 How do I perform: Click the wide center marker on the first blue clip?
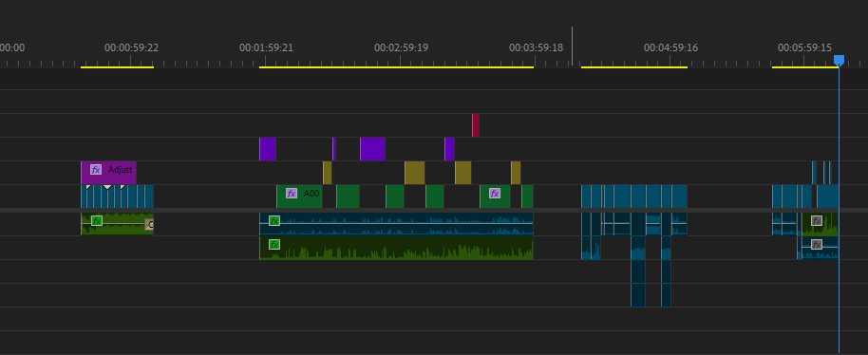click(x=107, y=187)
